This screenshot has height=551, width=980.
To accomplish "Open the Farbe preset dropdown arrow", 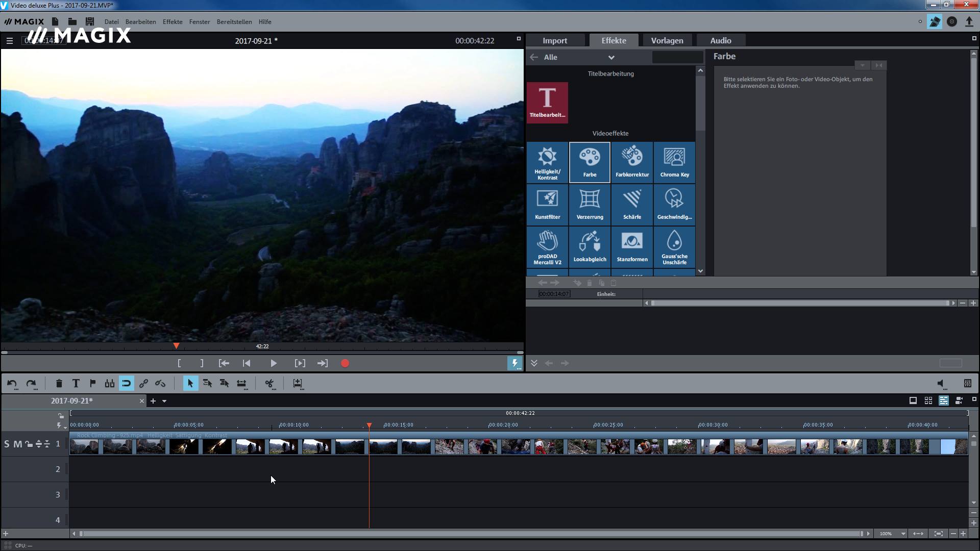I will [863, 65].
